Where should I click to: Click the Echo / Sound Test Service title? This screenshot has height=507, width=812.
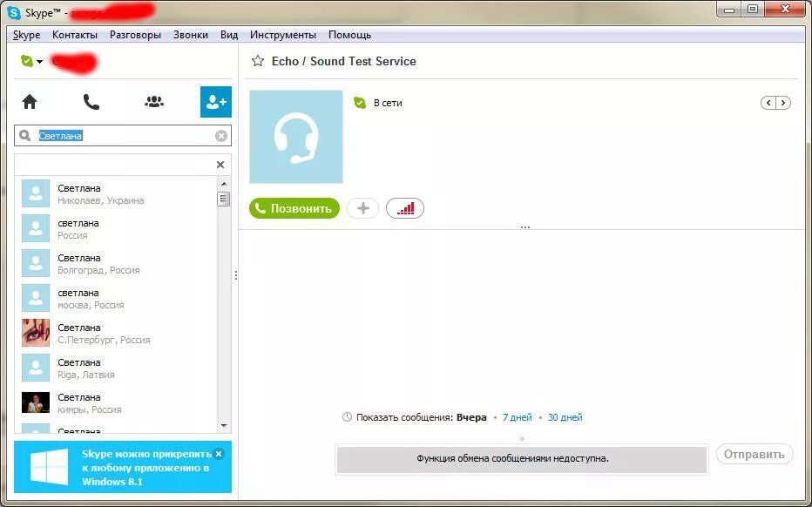(344, 61)
